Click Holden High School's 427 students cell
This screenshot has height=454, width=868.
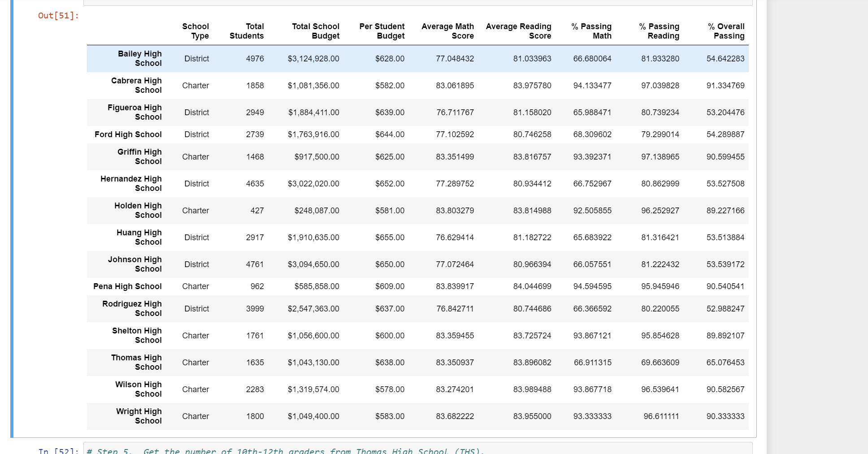[257, 211]
